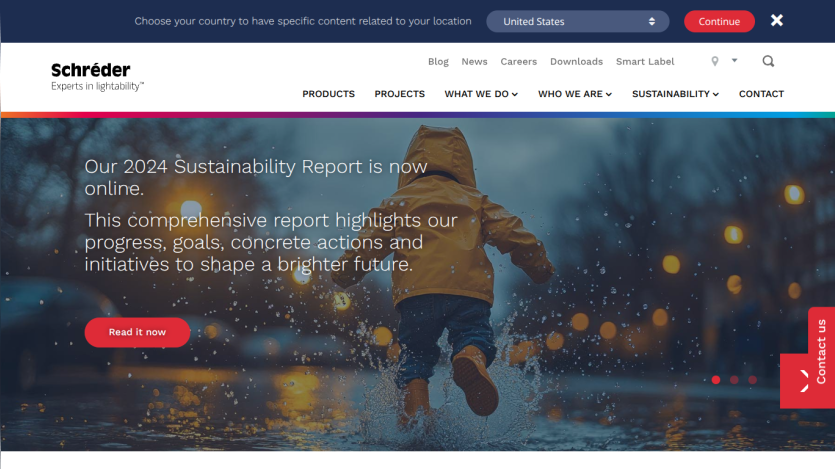835x469 pixels.
Task: Expand the WHO WE ARE menu
Action: click(575, 94)
